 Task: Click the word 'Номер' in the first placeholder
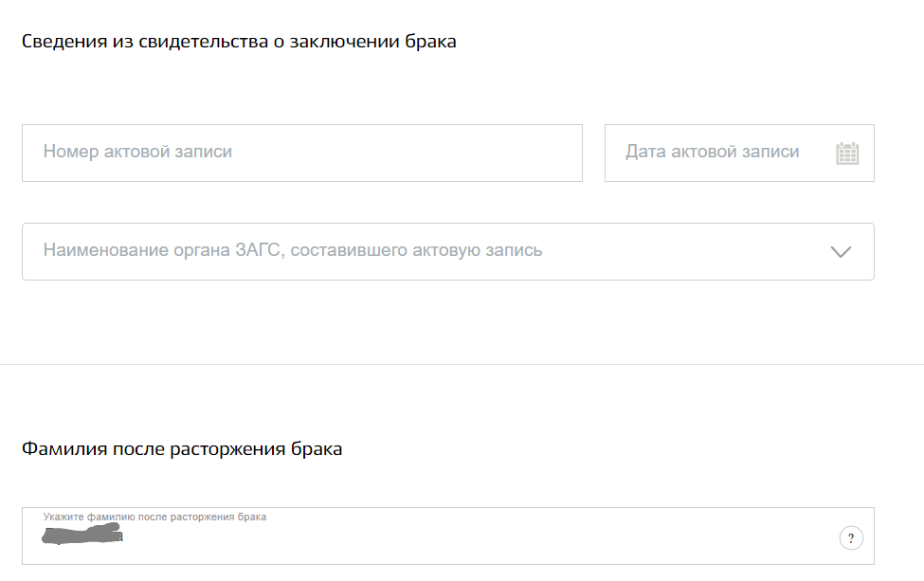coord(70,152)
